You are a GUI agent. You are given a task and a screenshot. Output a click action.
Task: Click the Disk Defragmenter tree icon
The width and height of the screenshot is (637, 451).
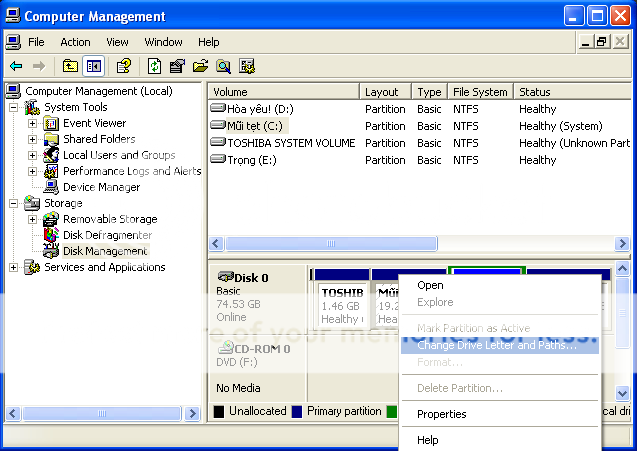point(51,235)
